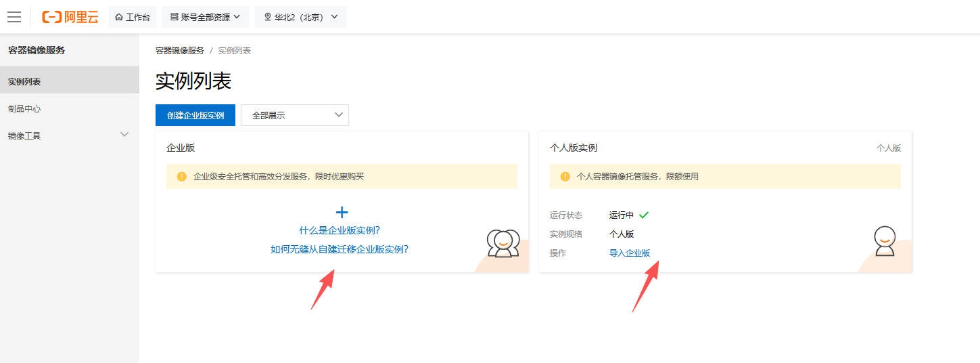Open the 什么是企业版实例？ link
This screenshot has width=980, height=363.
click(x=340, y=230)
